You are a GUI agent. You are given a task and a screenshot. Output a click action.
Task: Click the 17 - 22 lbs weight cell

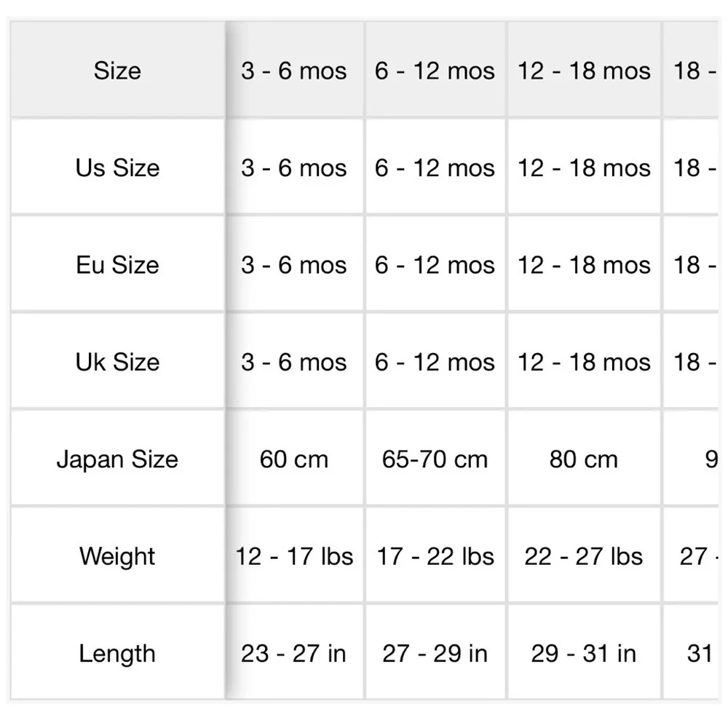pyautogui.click(x=435, y=555)
